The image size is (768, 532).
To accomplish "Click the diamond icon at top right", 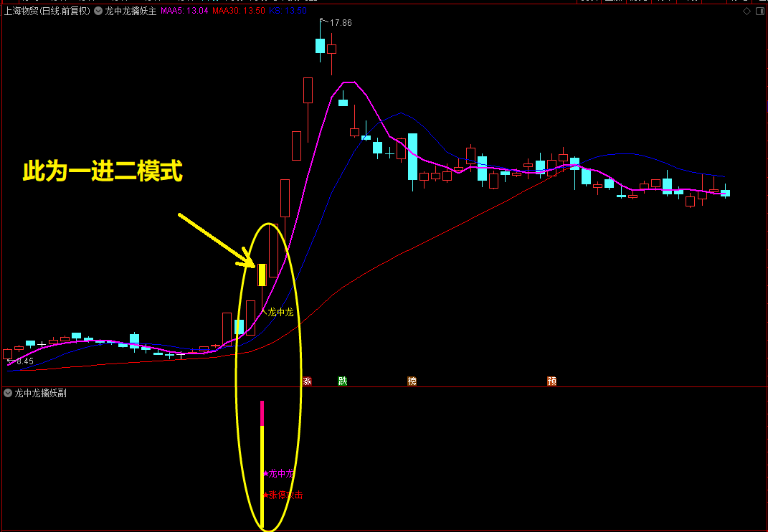I will (747, 11).
